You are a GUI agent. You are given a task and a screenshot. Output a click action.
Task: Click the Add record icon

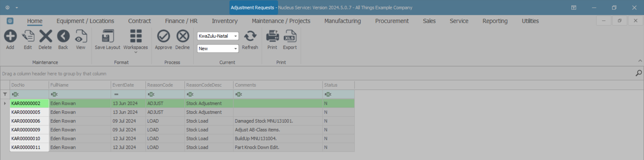point(10,36)
